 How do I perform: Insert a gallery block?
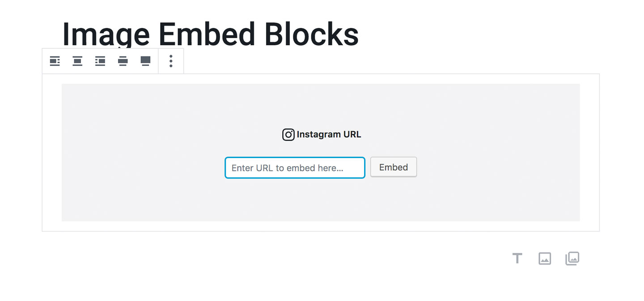coord(572,258)
